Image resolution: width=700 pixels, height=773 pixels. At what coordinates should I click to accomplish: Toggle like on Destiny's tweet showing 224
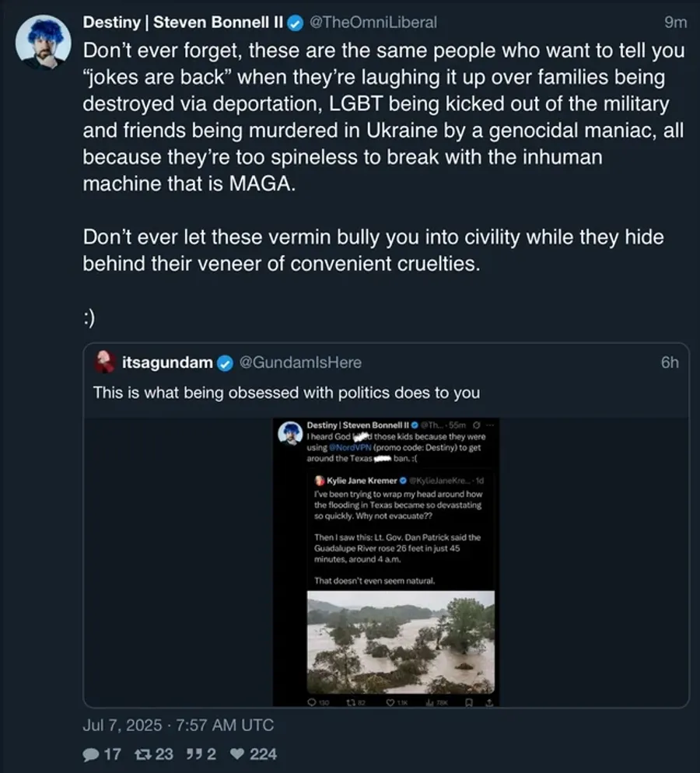236,754
